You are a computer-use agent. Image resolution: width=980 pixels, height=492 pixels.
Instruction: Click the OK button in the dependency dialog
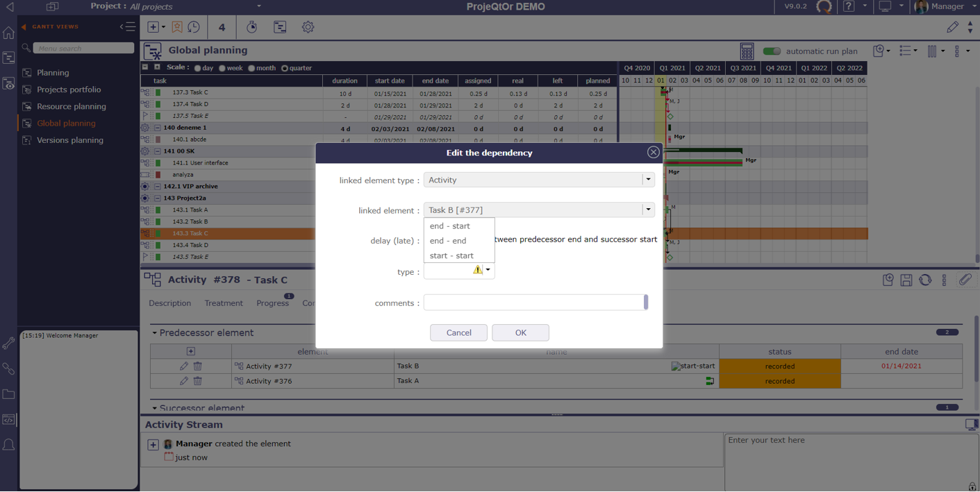click(x=520, y=333)
